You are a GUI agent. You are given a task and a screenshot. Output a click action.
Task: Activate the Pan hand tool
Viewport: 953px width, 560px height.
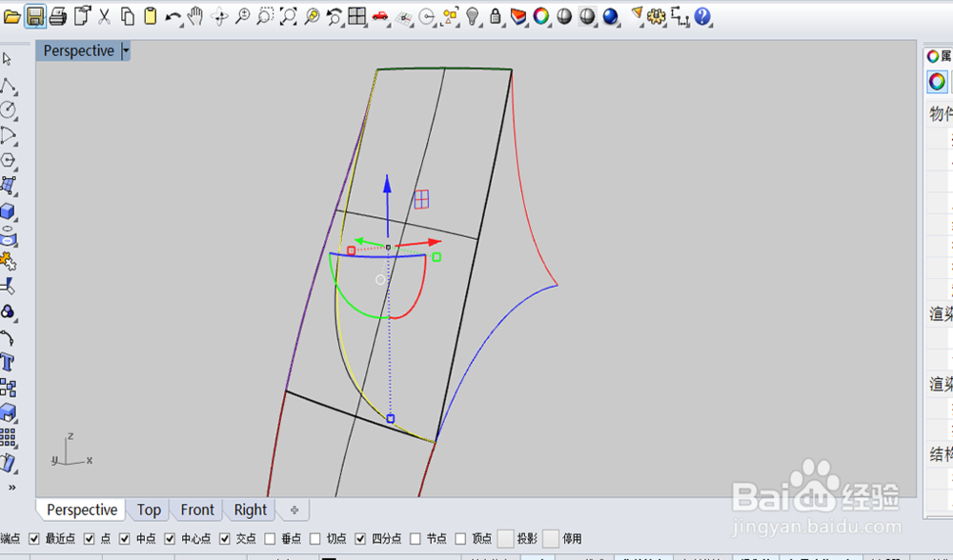195,16
